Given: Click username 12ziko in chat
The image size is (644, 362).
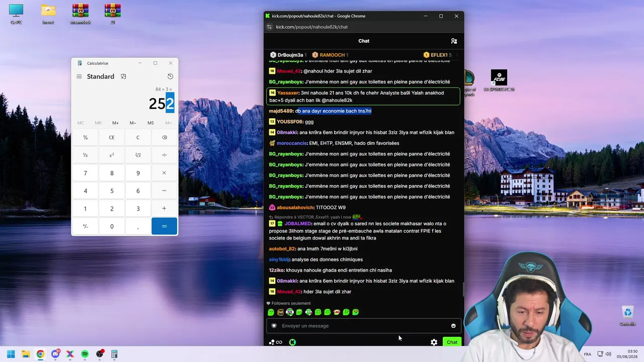Looking at the screenshot, I should pos(276,270).
